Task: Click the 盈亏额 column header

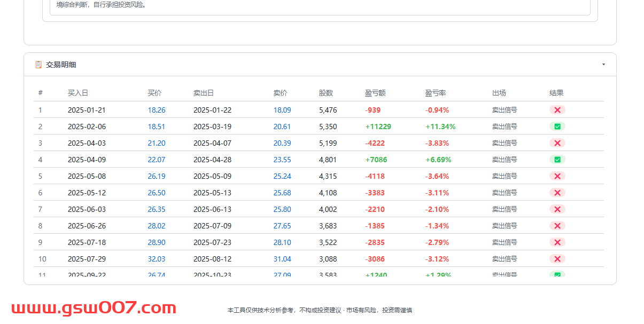Action: click(375, 93)
